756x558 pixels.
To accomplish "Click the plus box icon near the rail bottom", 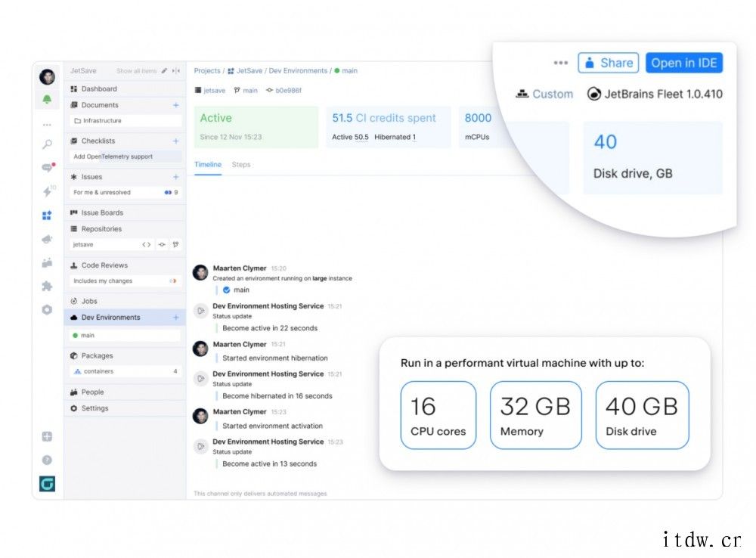I will click(47, 436).
